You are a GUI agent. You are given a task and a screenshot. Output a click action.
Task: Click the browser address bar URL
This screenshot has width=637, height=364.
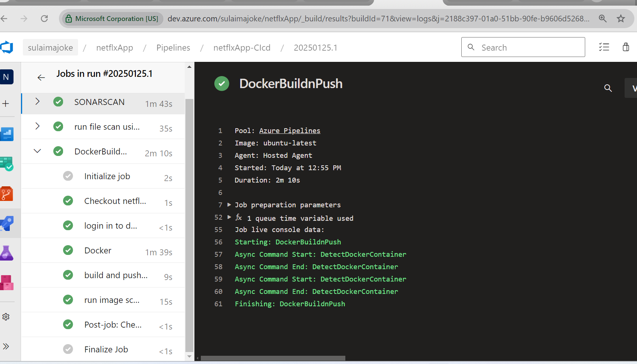(378, 18)
